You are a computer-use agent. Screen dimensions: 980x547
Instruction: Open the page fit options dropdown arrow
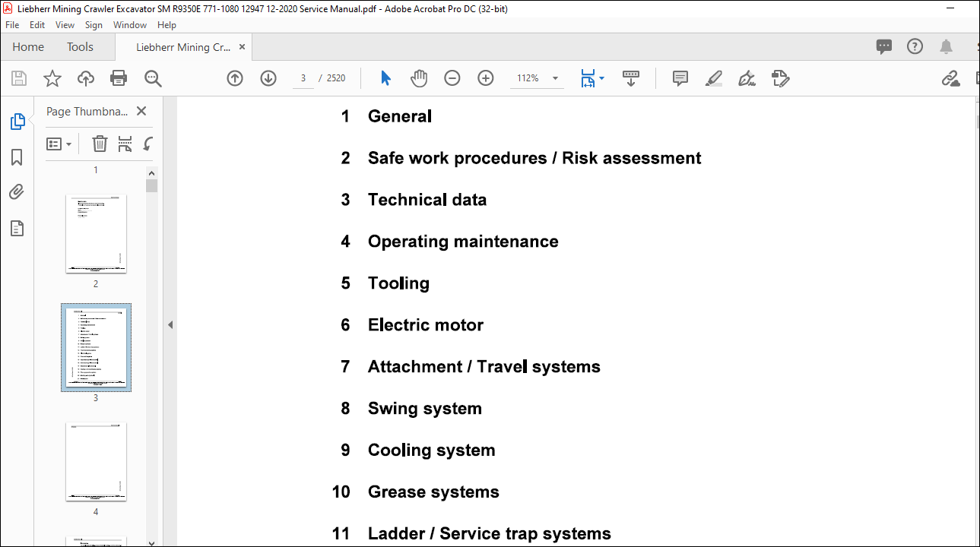tap(602, 78)
